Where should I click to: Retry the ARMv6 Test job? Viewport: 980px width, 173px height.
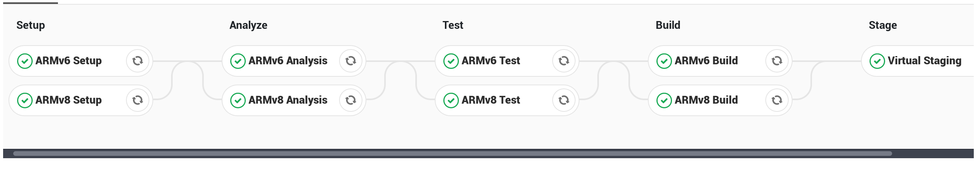(564, 61)
